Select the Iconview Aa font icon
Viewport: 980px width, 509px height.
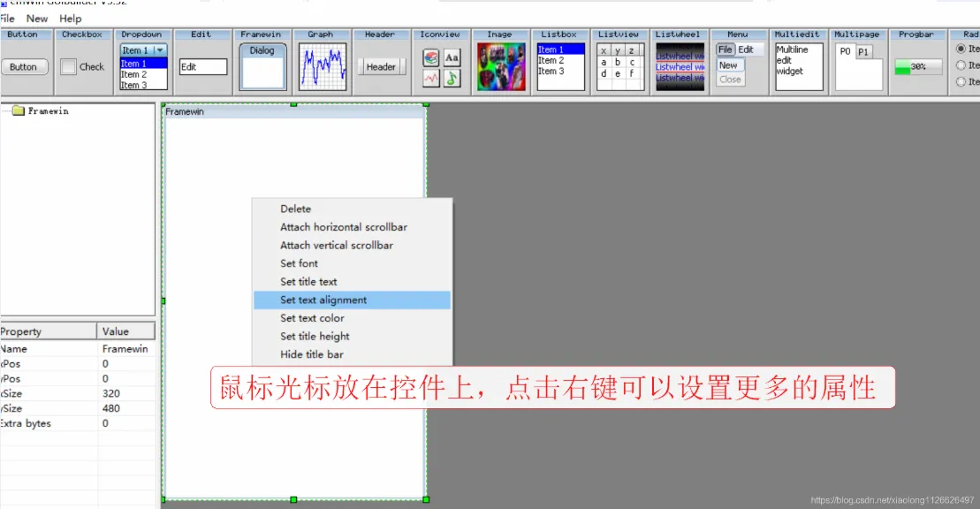(452, 58)
